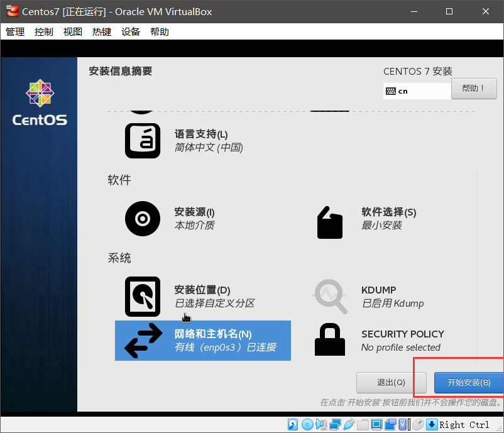Open 网络和主机名(N) settings
Image resolution: width=504 pixels, height=433 pixels.
tap(213, 334)
